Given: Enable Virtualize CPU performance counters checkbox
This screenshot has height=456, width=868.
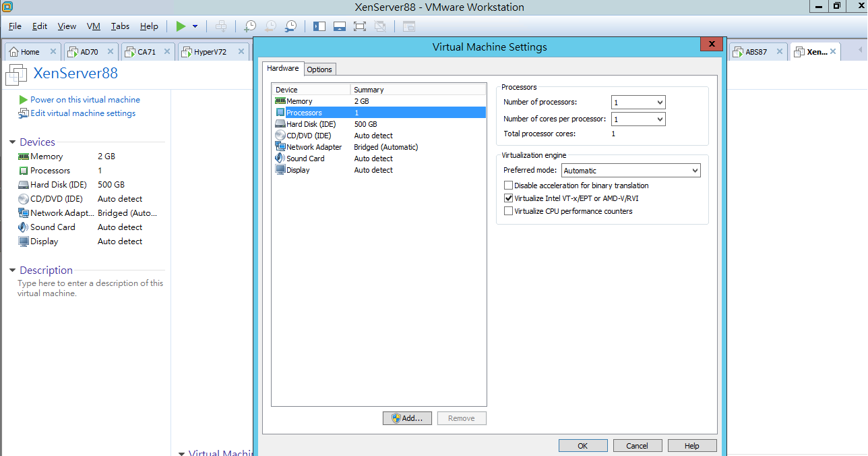Looking at the screenshot, I should tap(509, 211).
